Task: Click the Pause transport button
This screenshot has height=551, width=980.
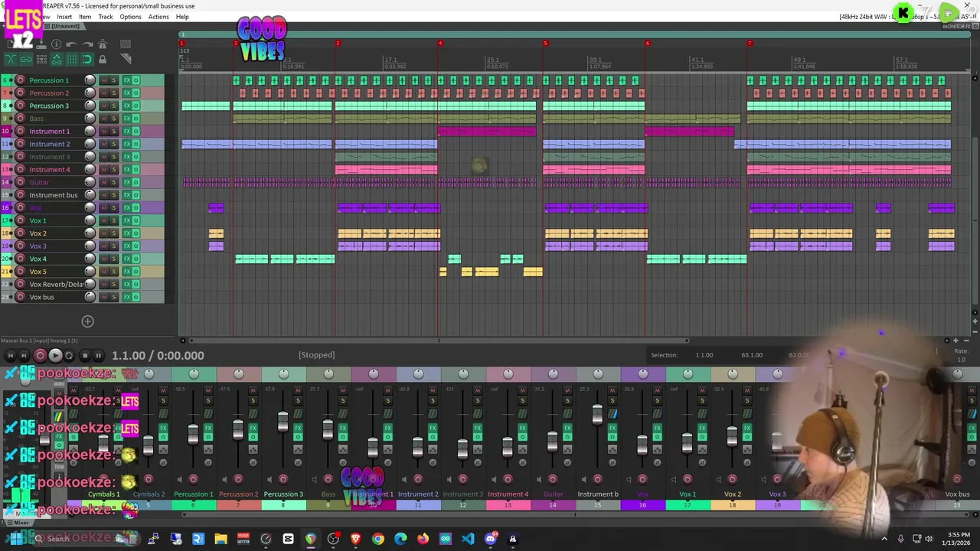Action: pos(99,355)
